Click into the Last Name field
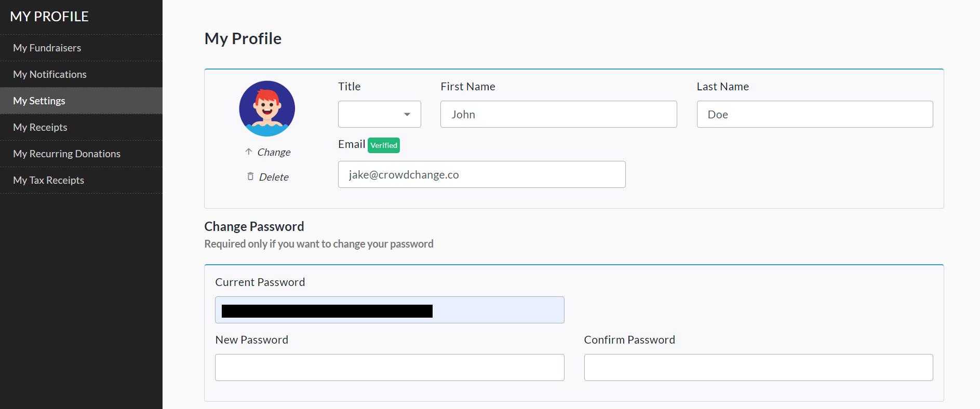Viewport: 980px width, 409px height. (814, 114)
